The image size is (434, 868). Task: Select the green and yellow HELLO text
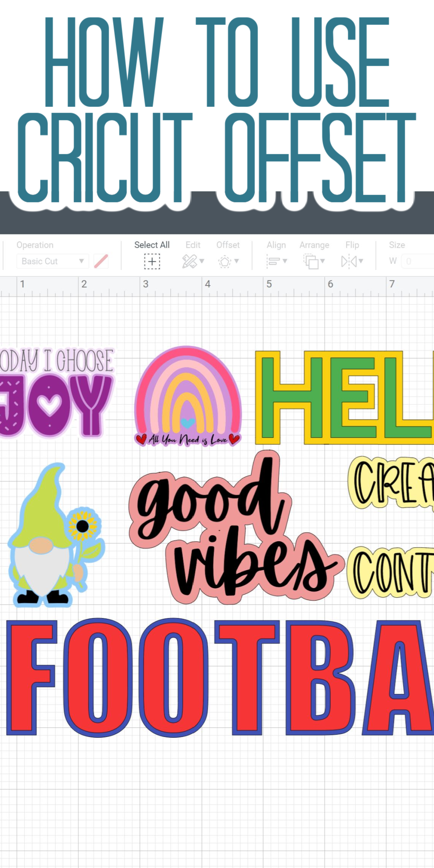coord(345,397)
